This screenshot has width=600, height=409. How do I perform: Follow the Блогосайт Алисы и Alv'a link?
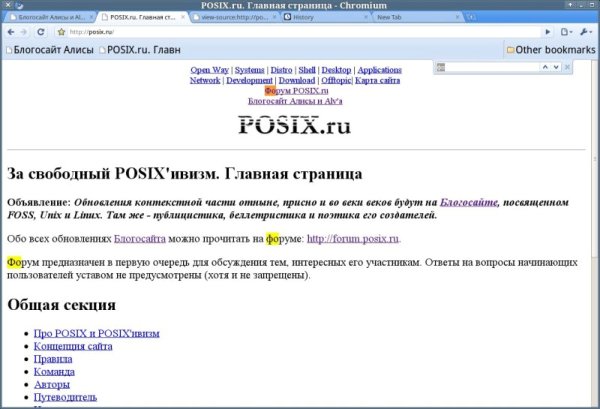[x=295, y=101]
